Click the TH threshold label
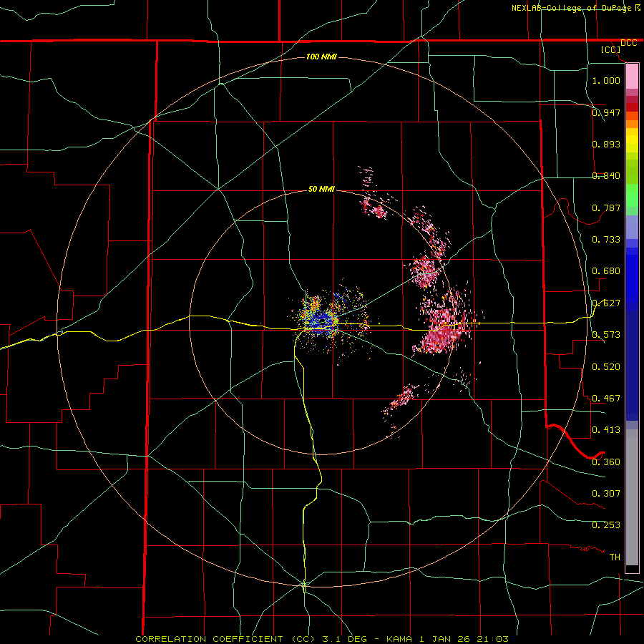644x644 pixels. point(615,557)
